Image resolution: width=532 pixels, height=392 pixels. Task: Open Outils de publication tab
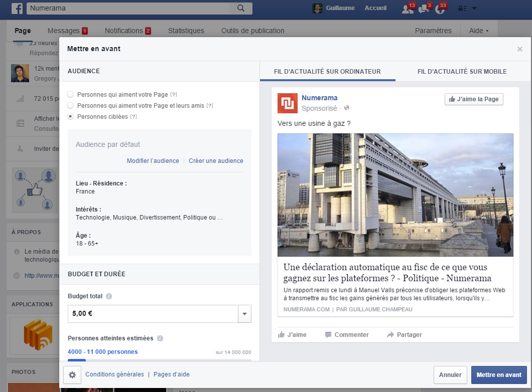click(x=253, y=31)
